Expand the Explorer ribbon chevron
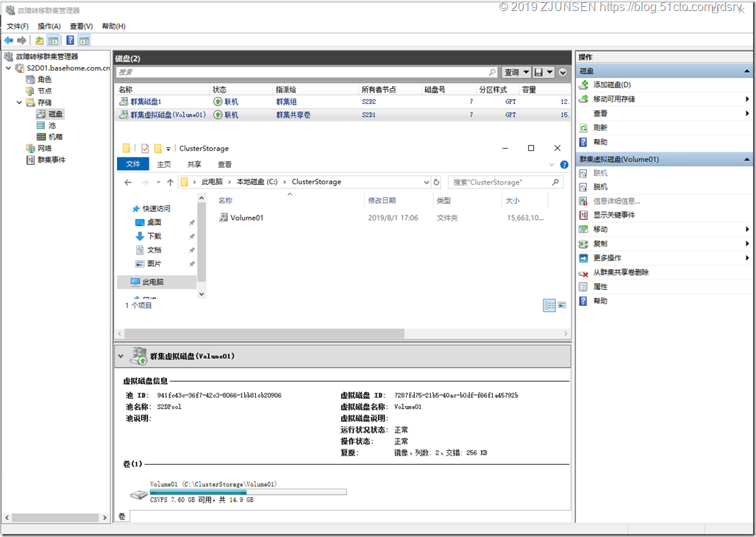 point(552,165)
